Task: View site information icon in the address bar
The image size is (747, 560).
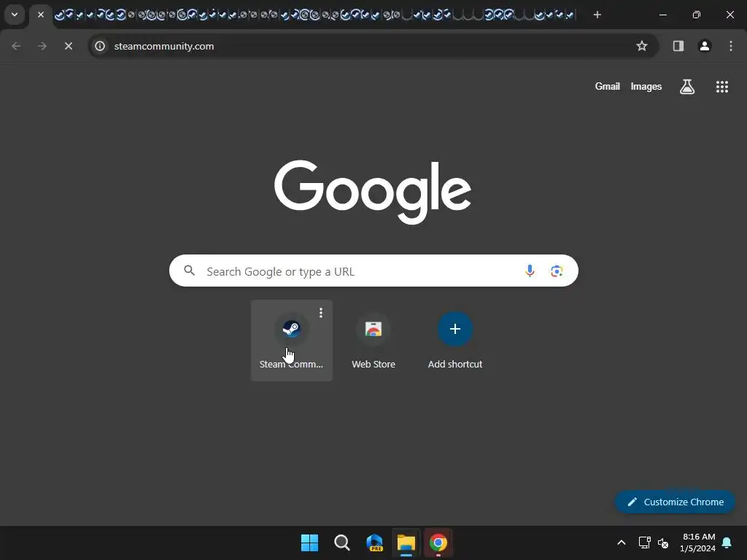Action: point(99,46)
